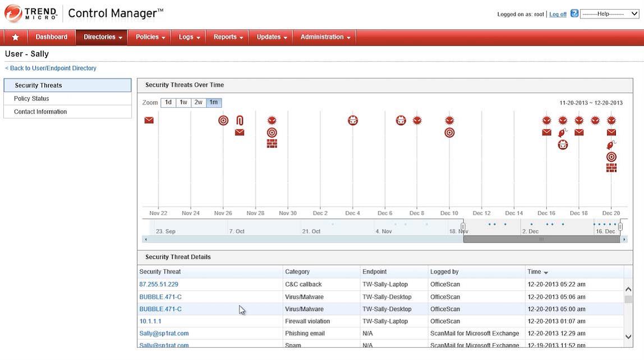Screen dimensions: 644x360
Task: Switch to Contact Information section
Action: [x=68, y=112]
